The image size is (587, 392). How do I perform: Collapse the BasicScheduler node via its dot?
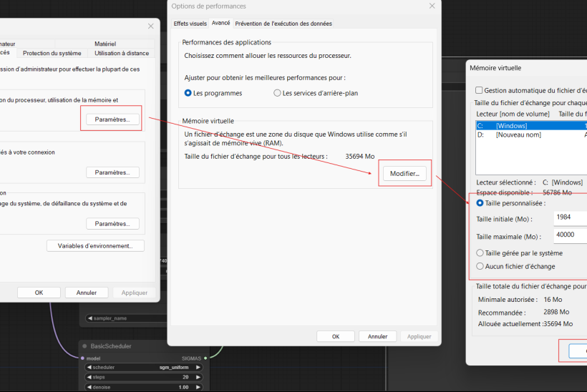(x=84, y=346)
